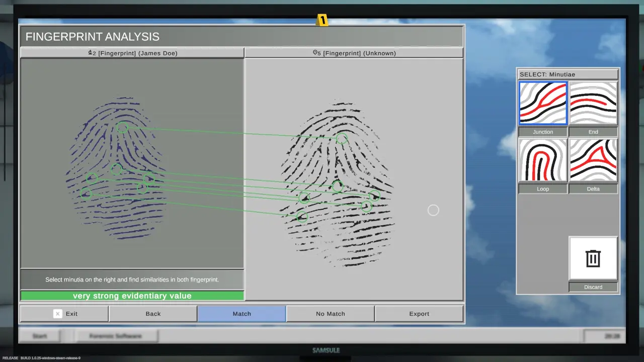Open Forensic Software in the taskbar

click(116, 336)
